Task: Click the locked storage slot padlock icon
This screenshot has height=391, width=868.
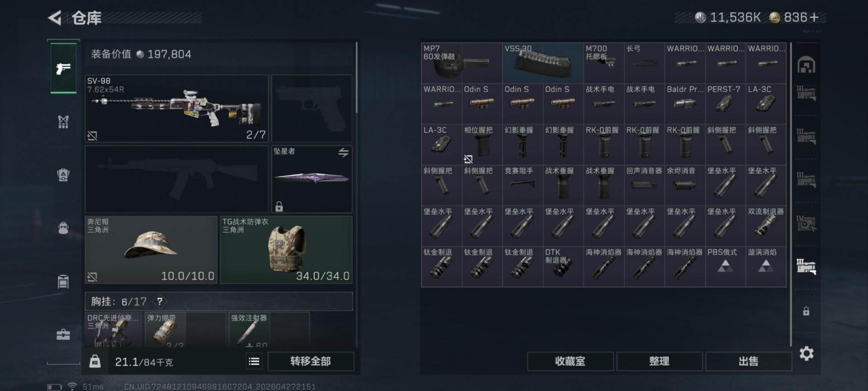Action: (x=806, y=311)
